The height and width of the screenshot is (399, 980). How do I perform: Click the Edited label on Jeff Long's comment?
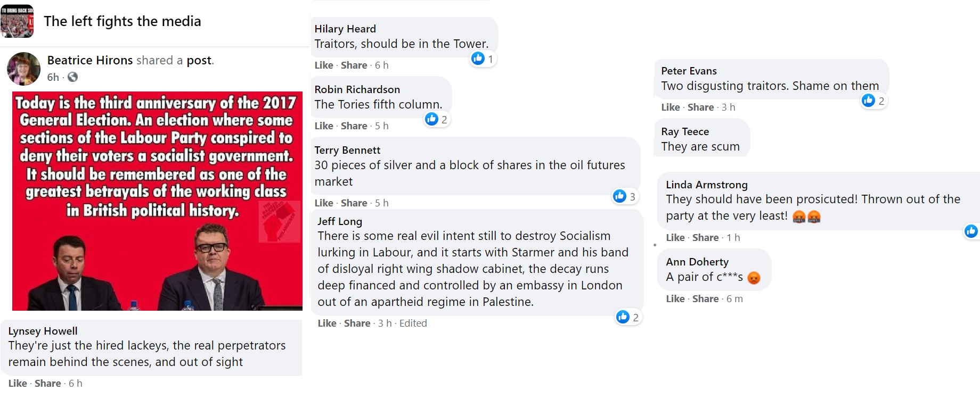click(413, 323)
